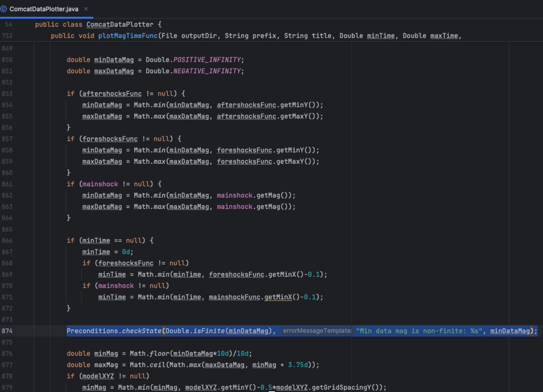Click modelXYZ in the line 878 condition
The image size is (543, 392).
pyautogui.click(x=98, y=376)
